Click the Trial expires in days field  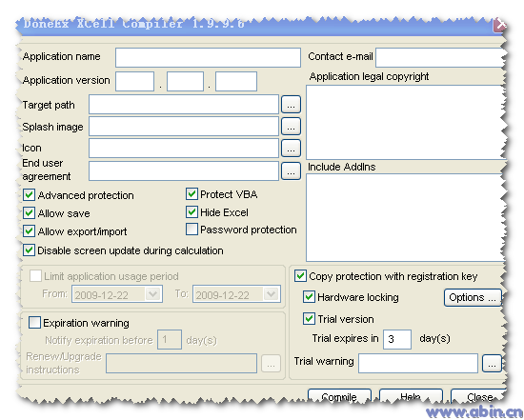397,339
